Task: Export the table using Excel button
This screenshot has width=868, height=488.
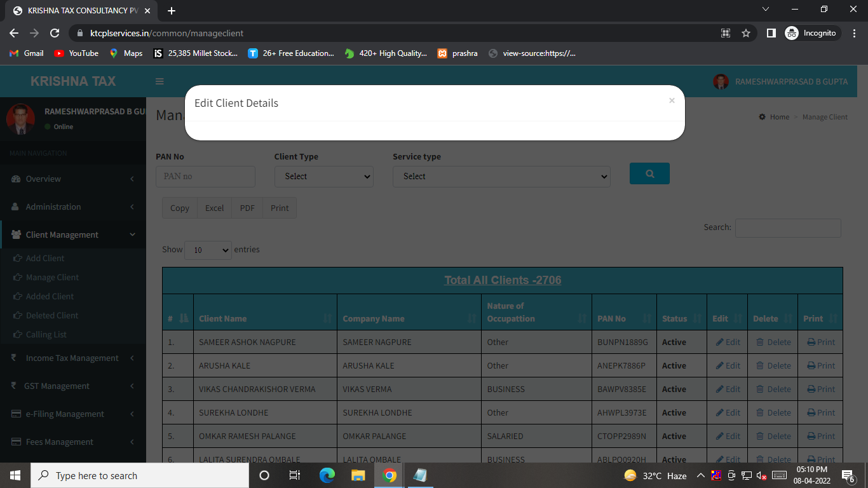Action: click(214, 208)
